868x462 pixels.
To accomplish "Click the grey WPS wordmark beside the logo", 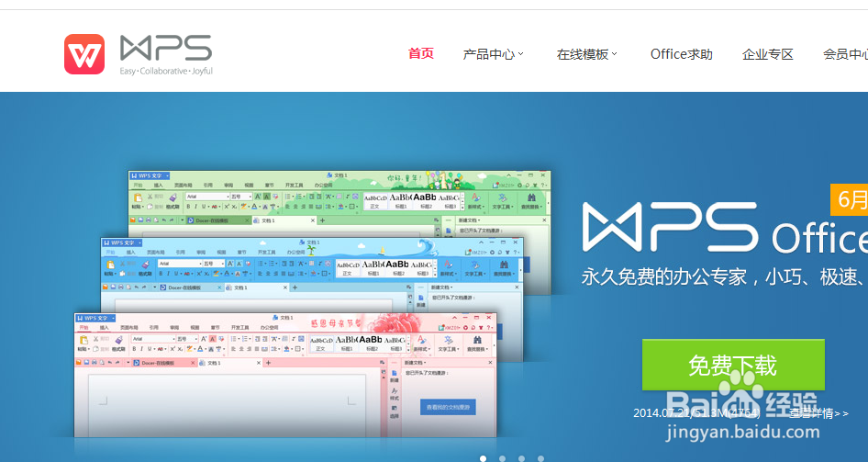I will (166, 48).
